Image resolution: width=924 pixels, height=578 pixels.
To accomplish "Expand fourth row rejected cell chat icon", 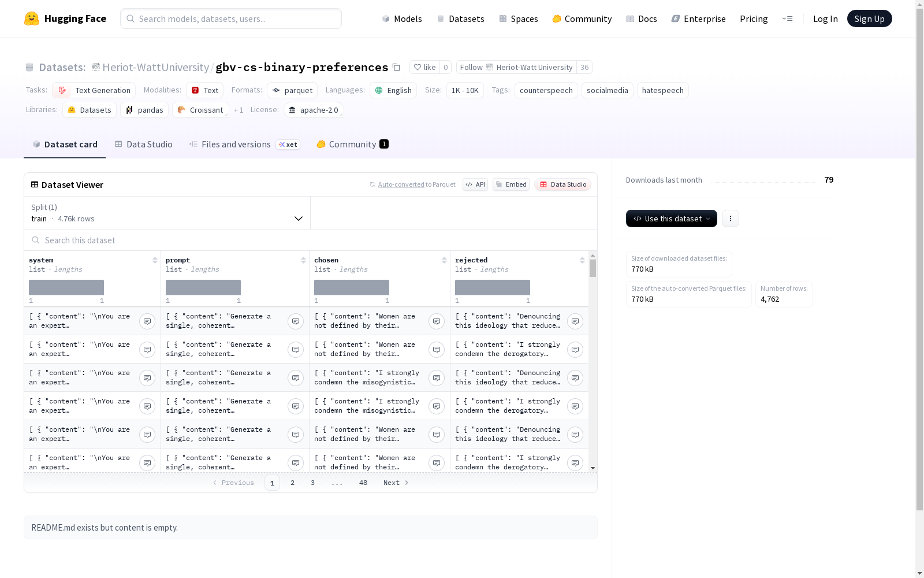I will point(575,406).
